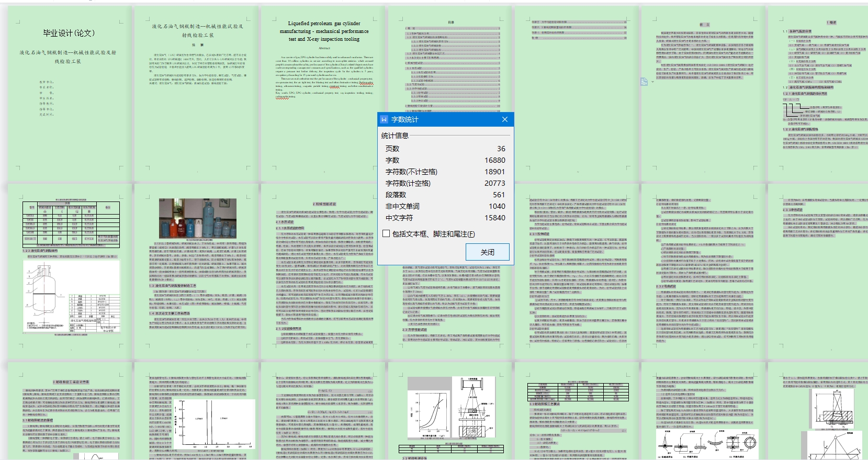The height and width of the screenshot is (460, 868).
Task: Select the 1 概述 chapter page
Action: pyautogui.click(x=818, y=93)
